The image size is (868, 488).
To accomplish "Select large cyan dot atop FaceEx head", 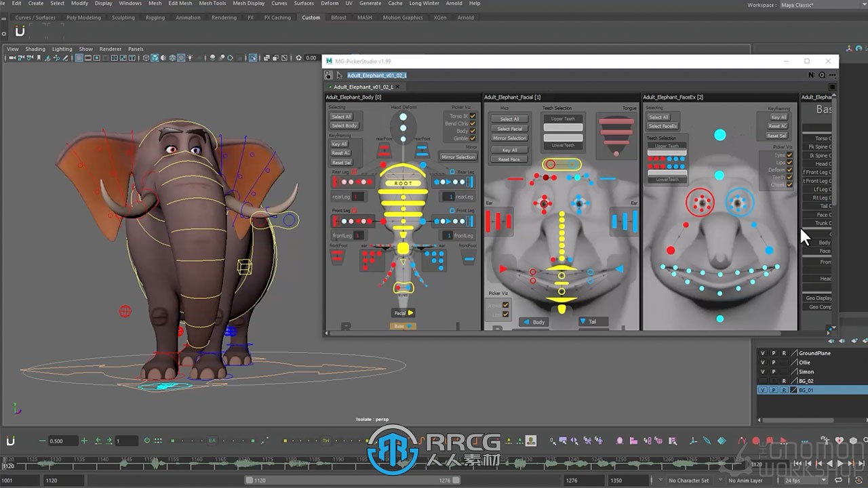I will tap(720, 136).
